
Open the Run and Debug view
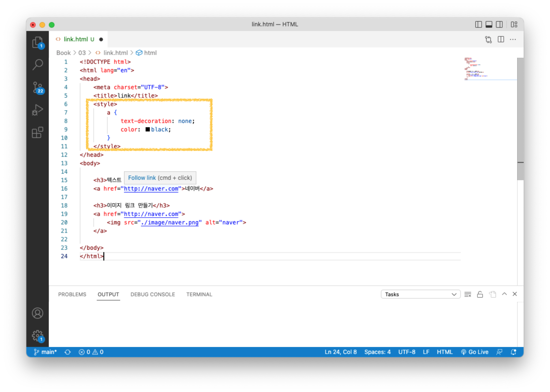37,110
